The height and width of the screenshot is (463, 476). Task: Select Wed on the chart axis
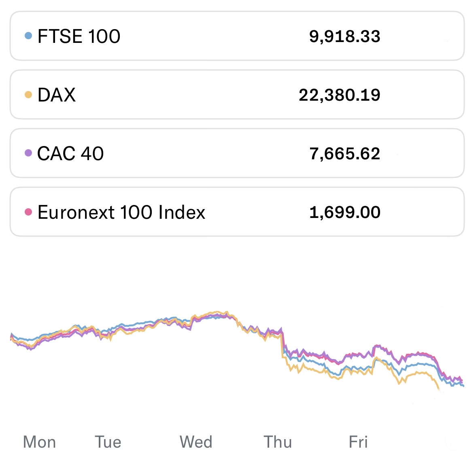point(196,442)
